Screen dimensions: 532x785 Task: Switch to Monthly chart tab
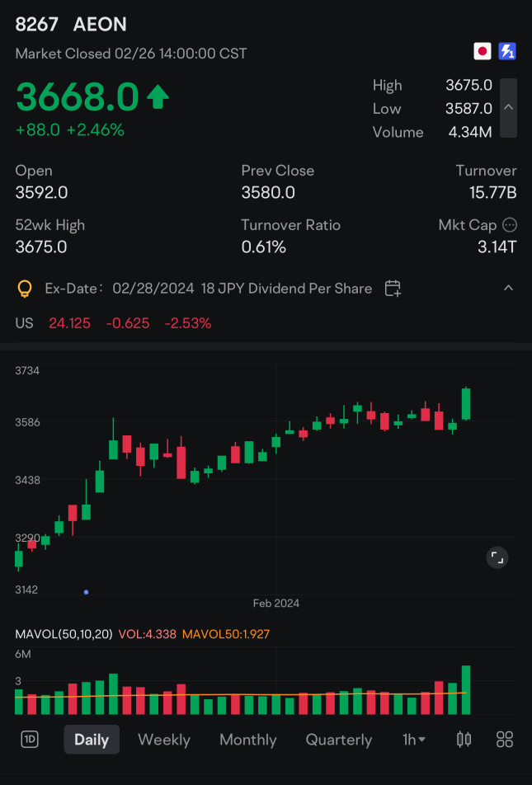(248, 740)
